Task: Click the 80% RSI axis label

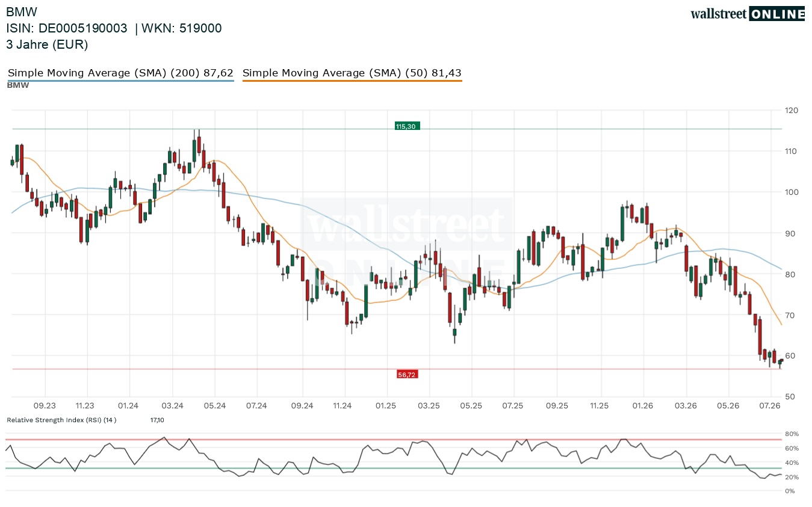Action: tap(792, 434)
